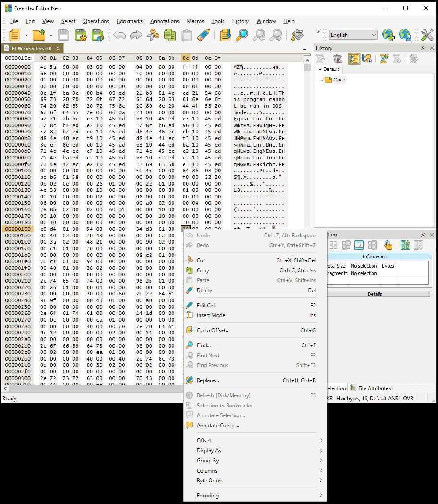Choose Go to Offset... from context menu
Viewport: 438px width, 504px height.
click(255, 330)
